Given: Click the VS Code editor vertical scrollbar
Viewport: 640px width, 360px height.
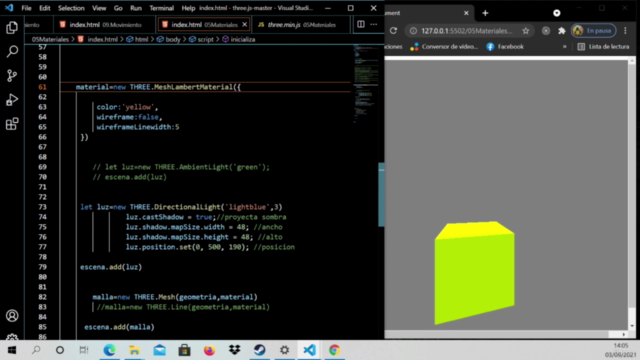Looking at the screenshot, I should [381, 194].
